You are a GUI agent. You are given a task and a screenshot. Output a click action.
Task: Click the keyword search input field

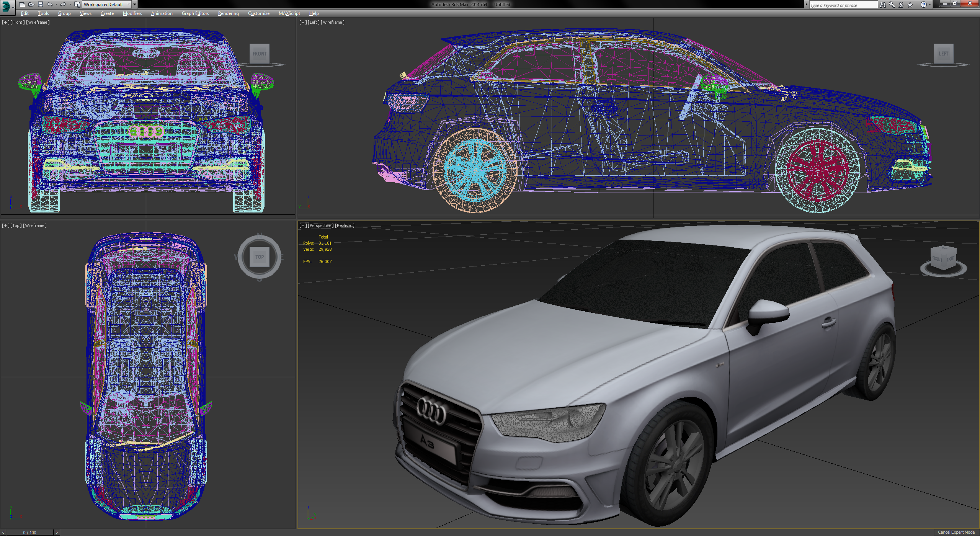[842, 5]
